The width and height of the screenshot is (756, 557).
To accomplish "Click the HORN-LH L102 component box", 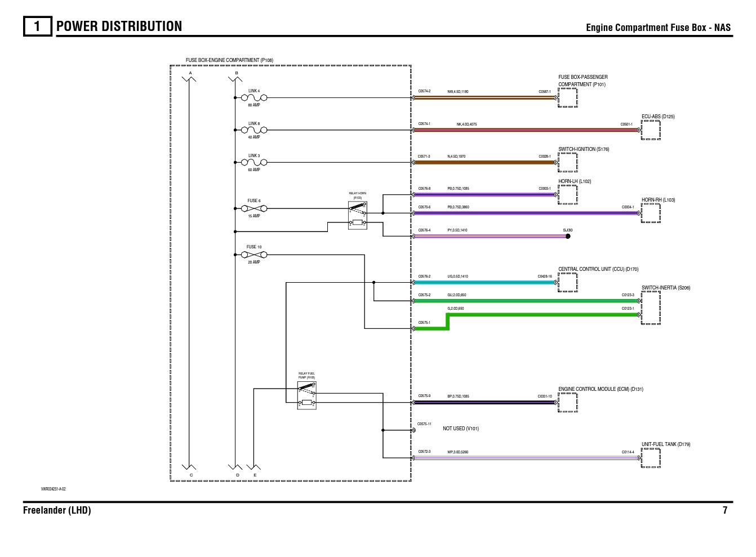I will (568, 195).
